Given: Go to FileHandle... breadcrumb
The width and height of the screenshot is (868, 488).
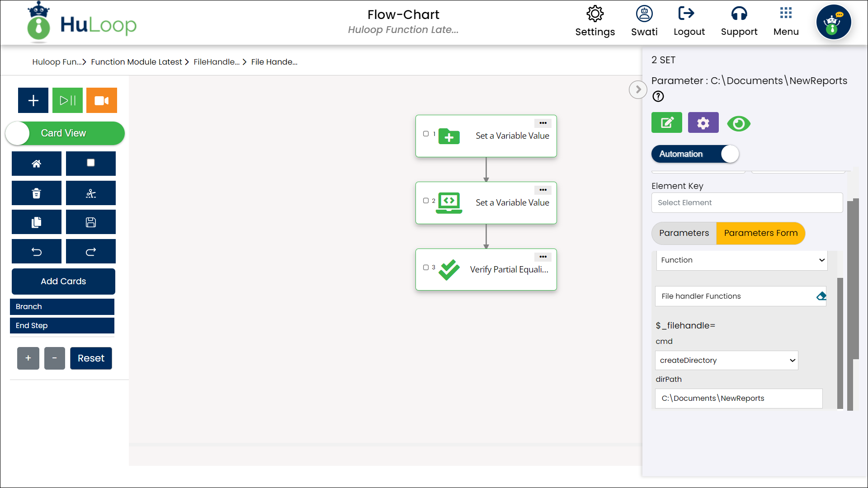Looking at the screenshot, I should point(217,62).
